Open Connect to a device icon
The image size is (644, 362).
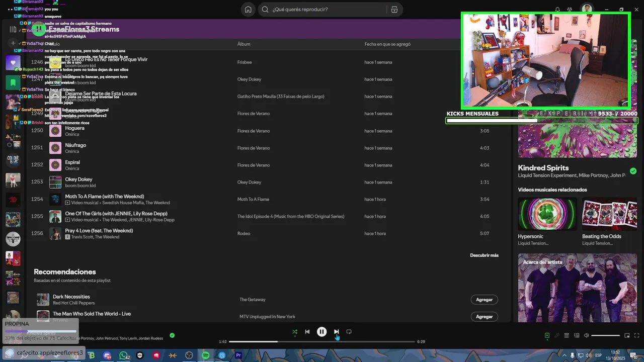[577, 335]
